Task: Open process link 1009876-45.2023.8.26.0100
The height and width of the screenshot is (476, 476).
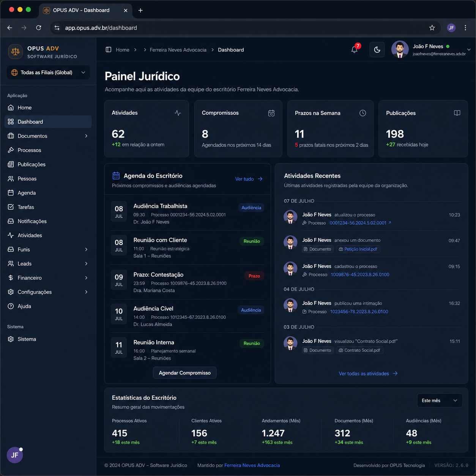Action: click(360, 274)
